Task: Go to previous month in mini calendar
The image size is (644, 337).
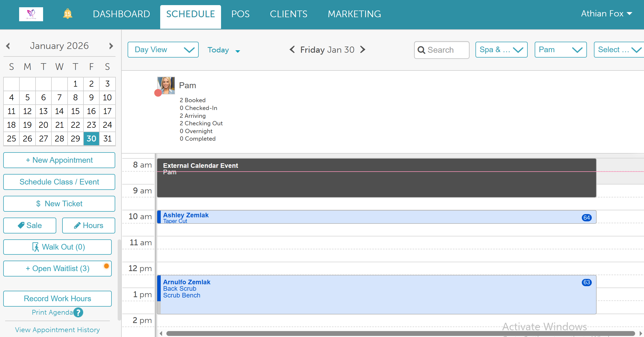Action: pyautogui.click(x=8, y=46)
